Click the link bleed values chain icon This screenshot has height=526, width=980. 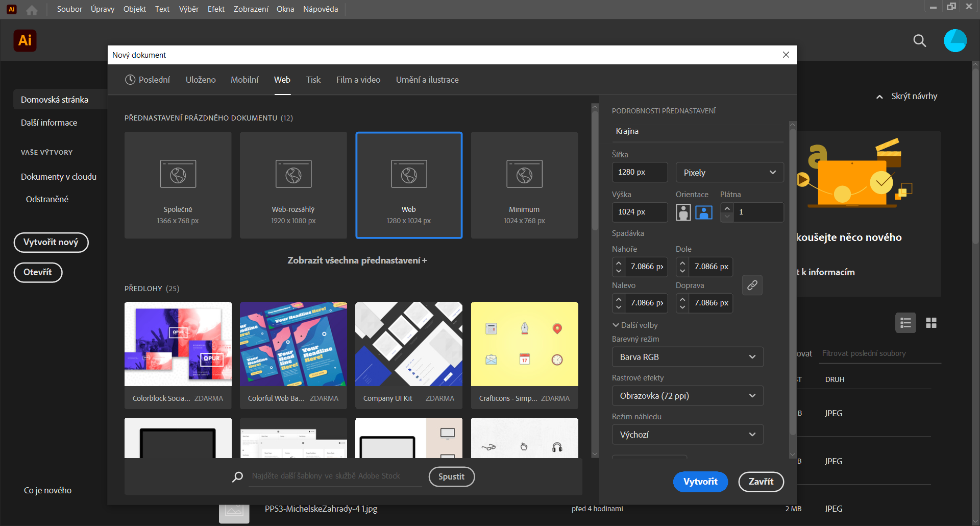pos(752,285)
